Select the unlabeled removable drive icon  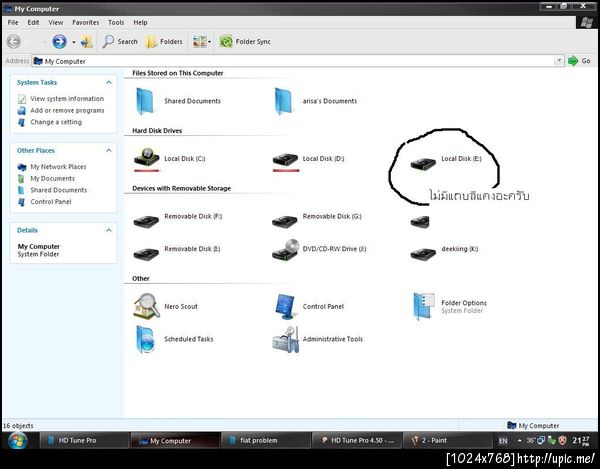(420, 221)
